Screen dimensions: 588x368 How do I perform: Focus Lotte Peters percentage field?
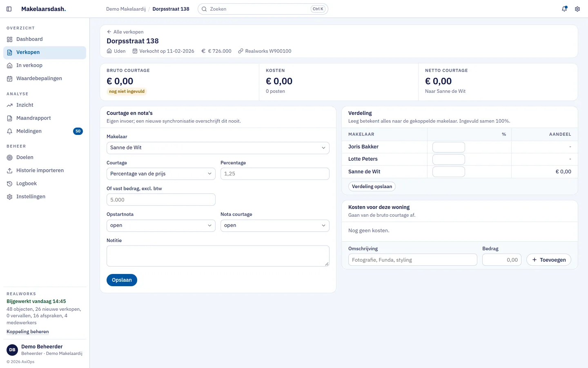point(449,159)
